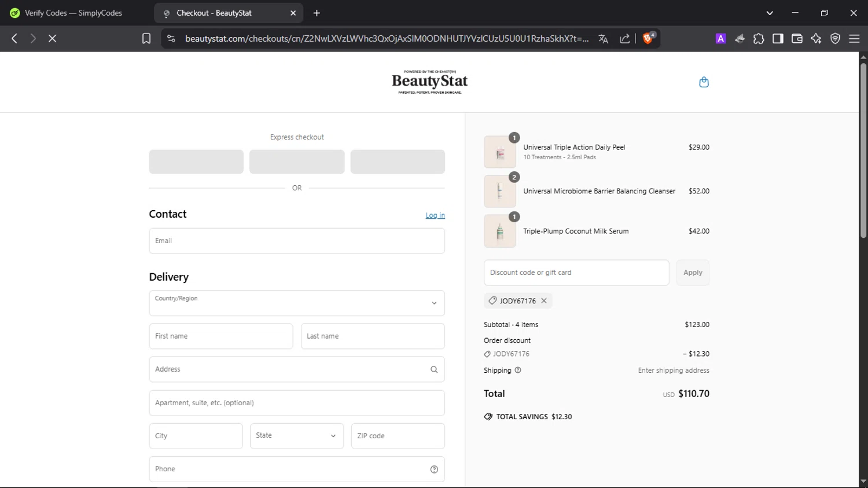The image size is (868, 488).
Task: Open Brave Shields lion icon
Action: [x=648, y=38]
